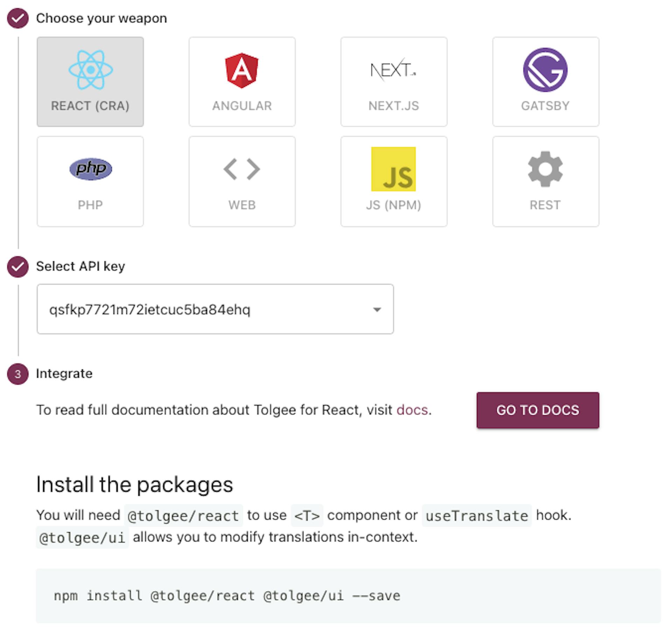Viewport: 672px width, 640px height.
Task: Choose the PHP integration card
Action: pyautogui.click(x=90, y=182)
